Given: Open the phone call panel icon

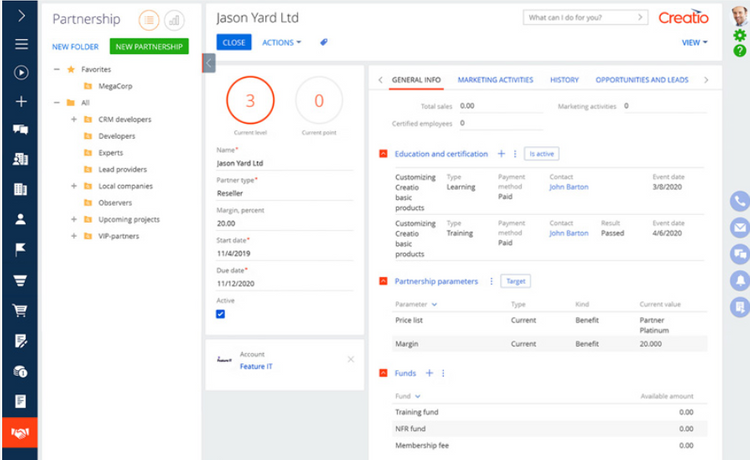Looking at the screenshot, I should pos(739,201).
